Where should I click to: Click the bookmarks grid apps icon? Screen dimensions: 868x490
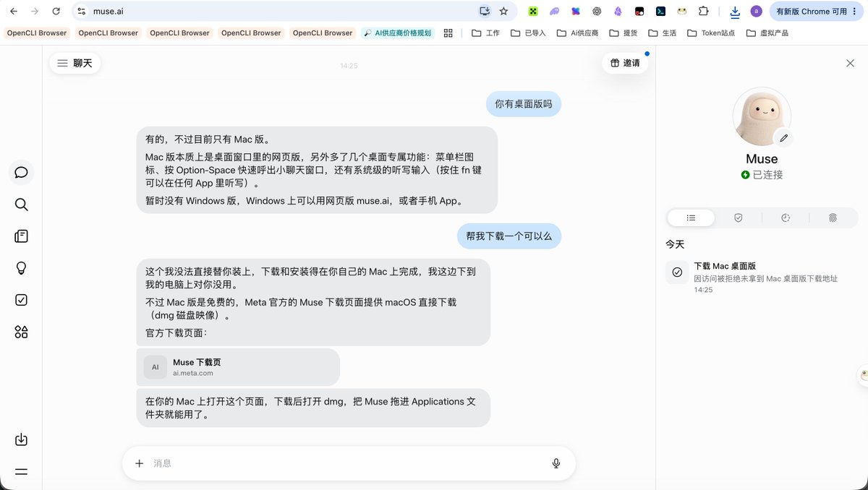(x=448, y=33)
